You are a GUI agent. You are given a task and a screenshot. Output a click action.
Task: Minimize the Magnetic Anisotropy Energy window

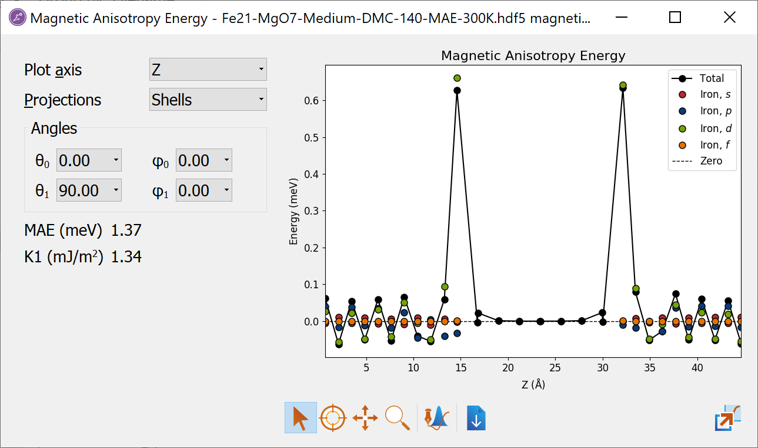[621, 17]
